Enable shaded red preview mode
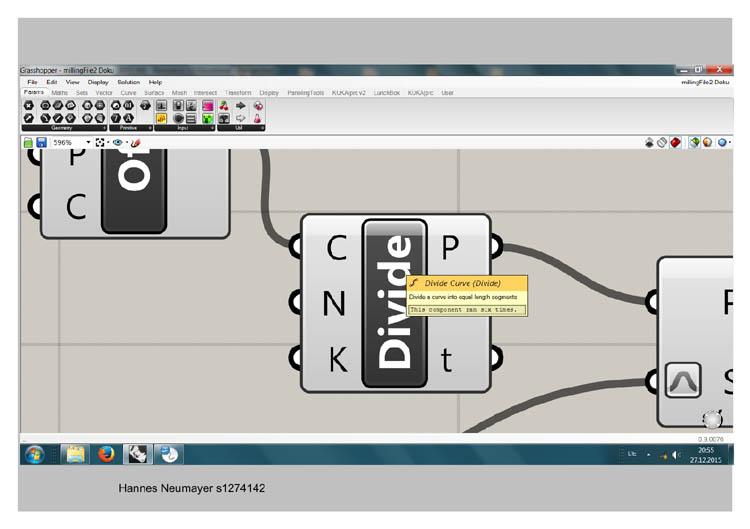 point(675,143)
